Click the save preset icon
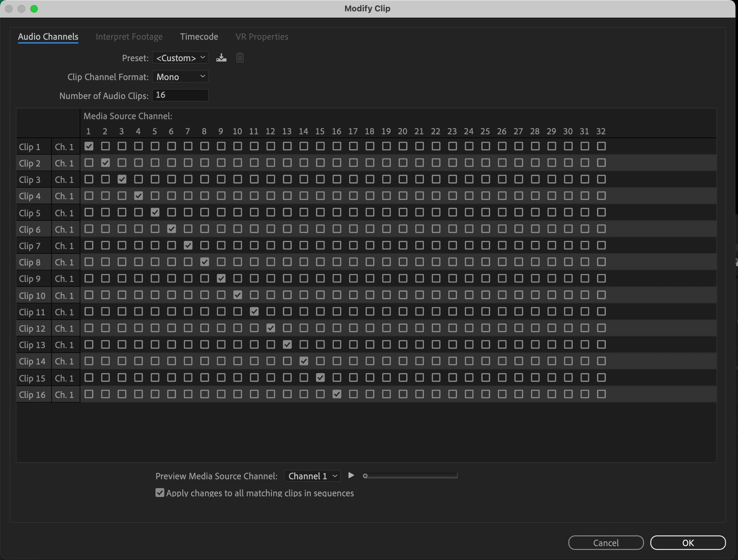 [221, 58]
